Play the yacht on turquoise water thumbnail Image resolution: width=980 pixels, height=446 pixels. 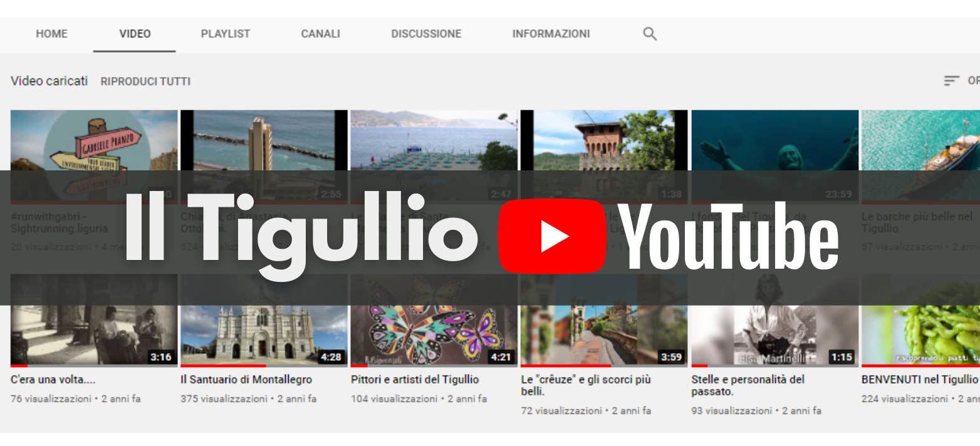(920, 157)
